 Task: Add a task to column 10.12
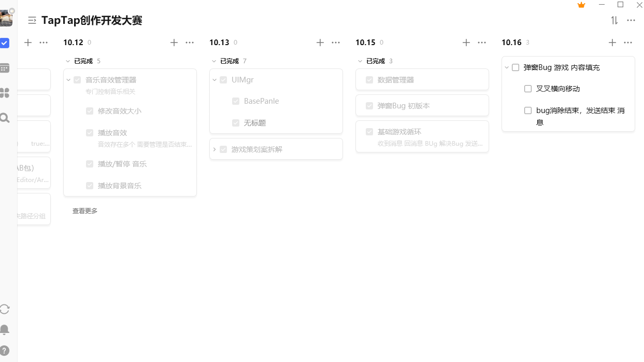coord(174,43)
